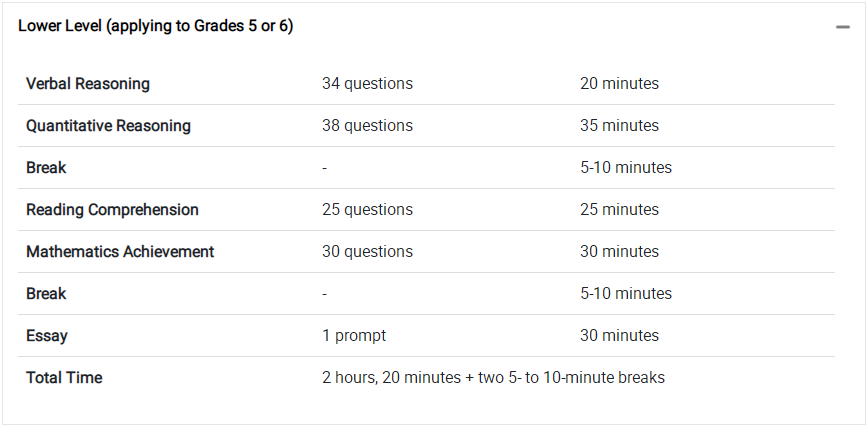
Task: Click the Quantitative Reasoning row label
Action: coord(108,126)
